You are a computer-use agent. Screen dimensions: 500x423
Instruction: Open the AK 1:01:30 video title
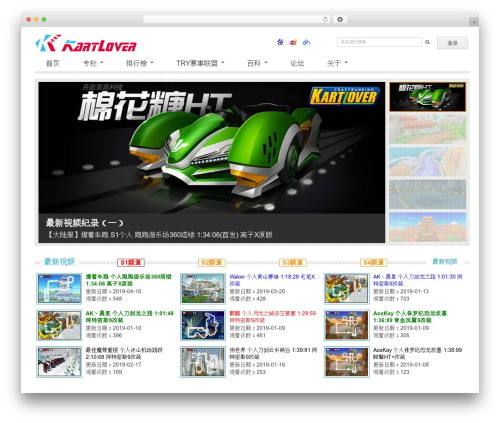click(418, 280)
